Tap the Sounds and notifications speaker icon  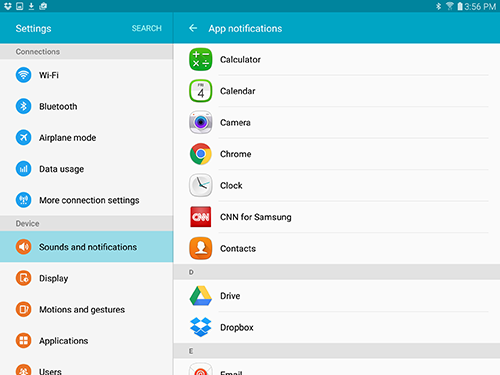[x=23, y=247]
